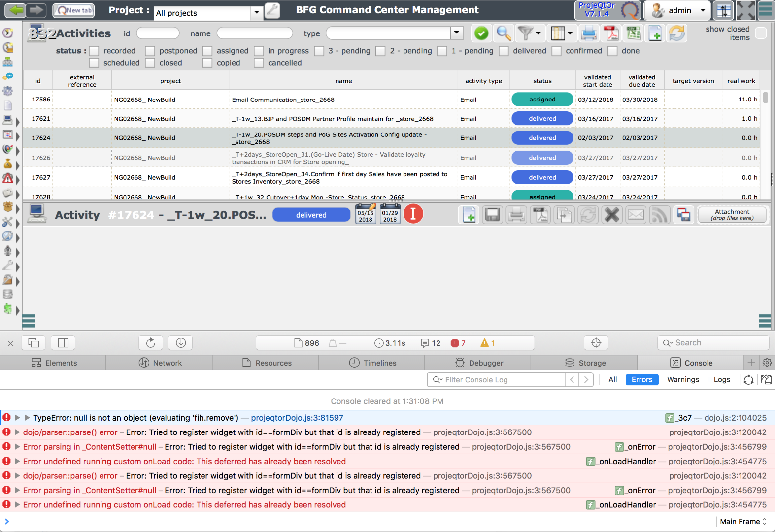Click the PDF export icon in list toolbar
Viewport: 775px width, 532px height.
pyautogui.click(x=611, y=33)
